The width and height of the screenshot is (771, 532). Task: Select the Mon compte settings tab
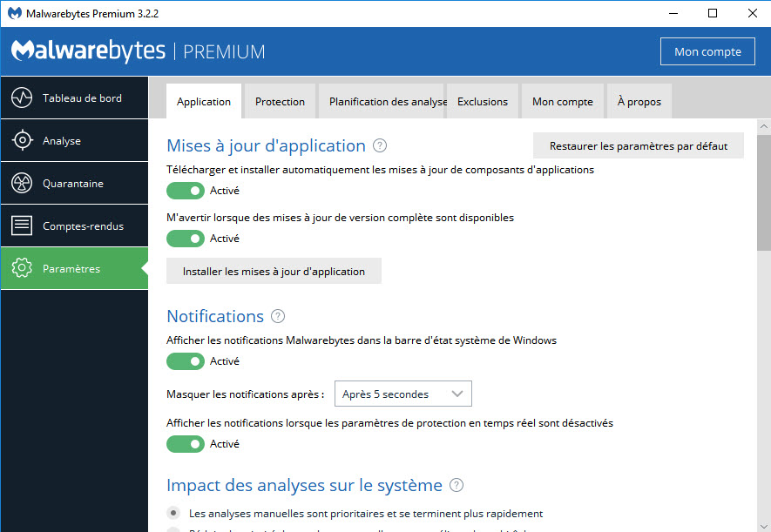tap(563, 101)
